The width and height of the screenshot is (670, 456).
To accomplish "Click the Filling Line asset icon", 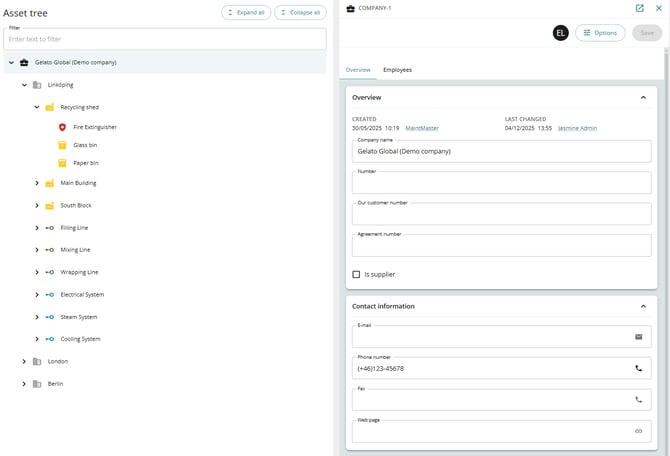I will (49, 228).
